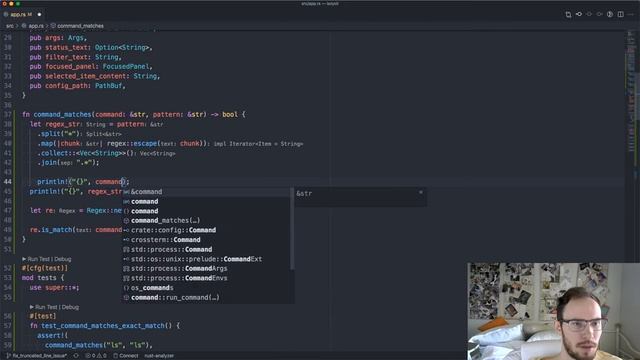Screen dimensions: 640x360
Task: Click the unsaved dot on app.rs tab
Action: [39, 15]
